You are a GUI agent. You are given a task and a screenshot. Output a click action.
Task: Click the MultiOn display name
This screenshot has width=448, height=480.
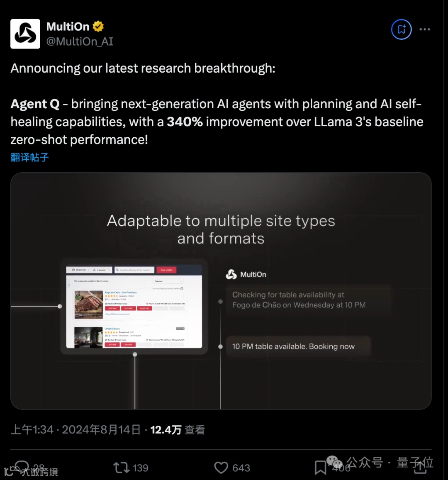pos(68,27)
